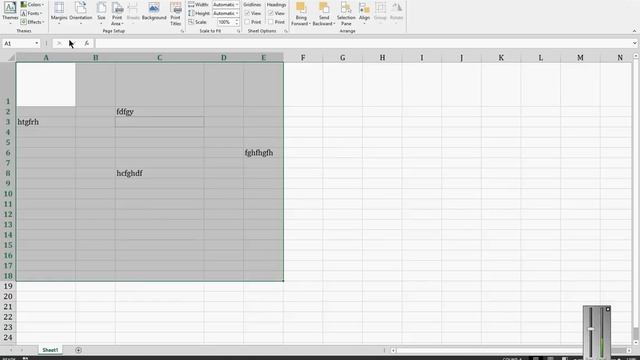Select column M header
Viewport: 640px width, 360px height.
[x=580, y=58]
